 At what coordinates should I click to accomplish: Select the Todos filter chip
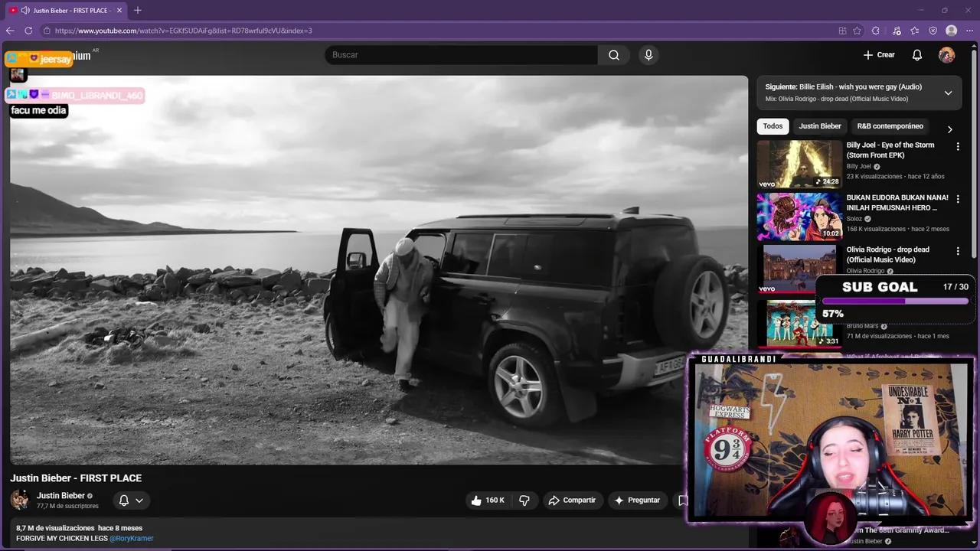[x=773, y=126]
